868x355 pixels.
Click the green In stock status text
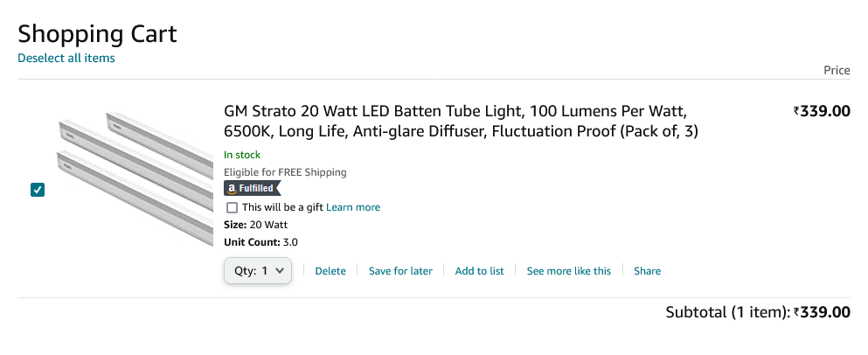coord(242,155)
